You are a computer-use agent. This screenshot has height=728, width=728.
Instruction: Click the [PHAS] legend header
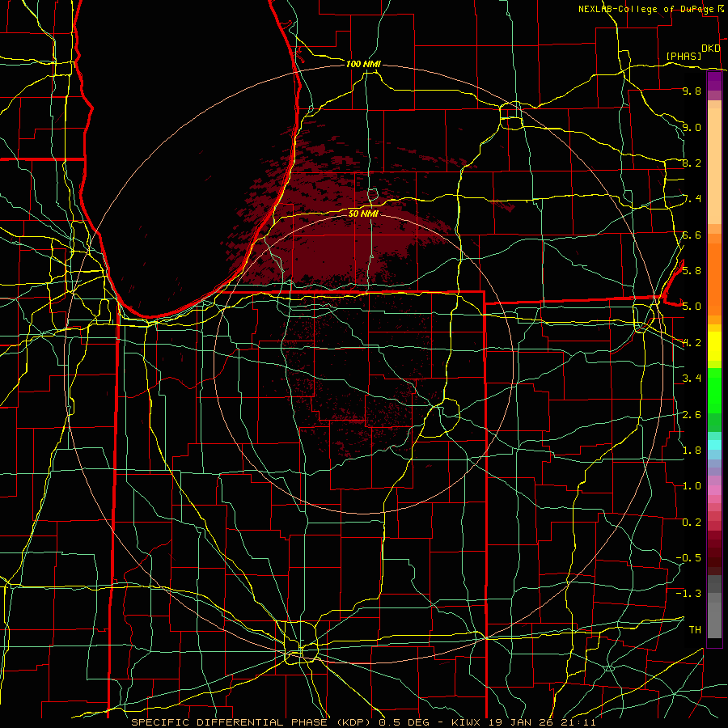tap(684, 56)
